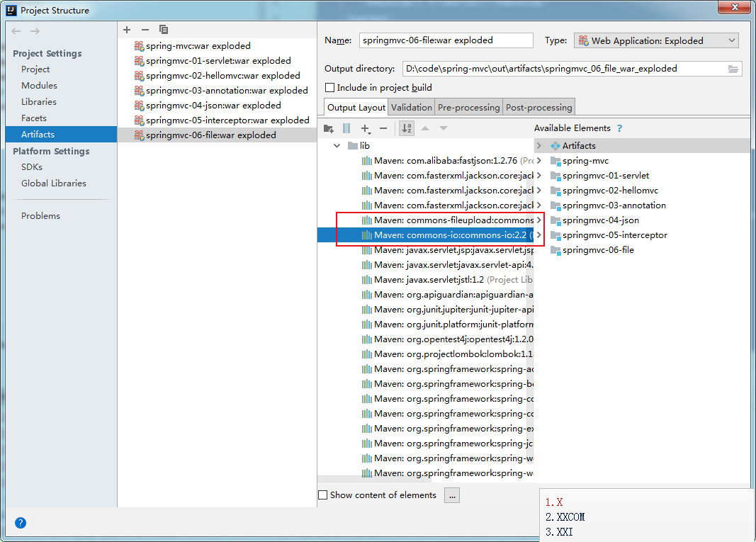Click the forward navigation arrow
Screen dimensions: 756x542
[x=35, y=31]
